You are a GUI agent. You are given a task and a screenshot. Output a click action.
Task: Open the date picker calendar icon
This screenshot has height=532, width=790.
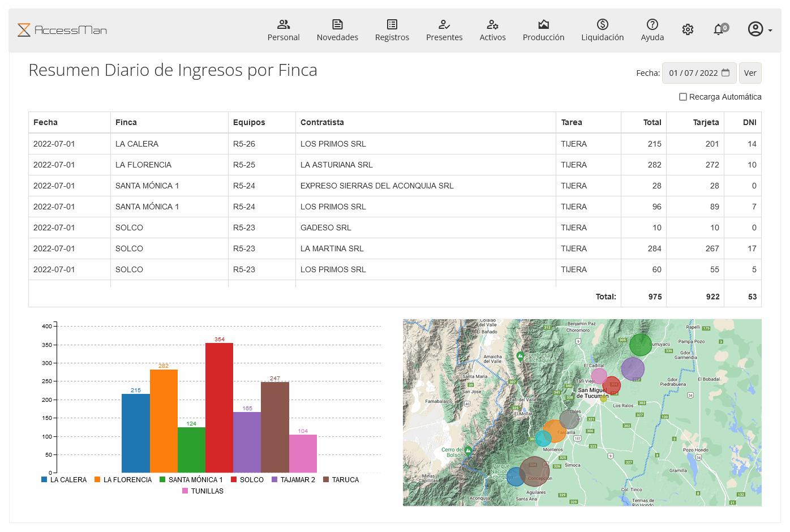pyautogui.click(x=725, y=73)
